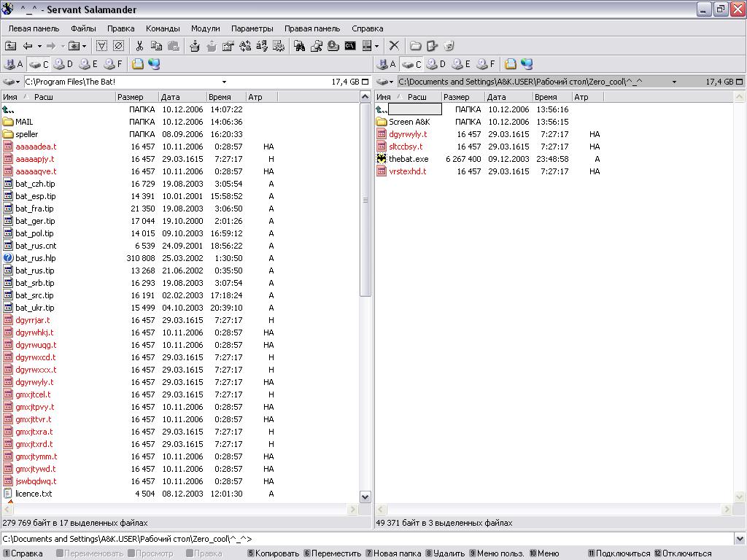747x560 pixels.
Task: Open Network neighborhood icon in right drive bar
Action: [527, 64]
